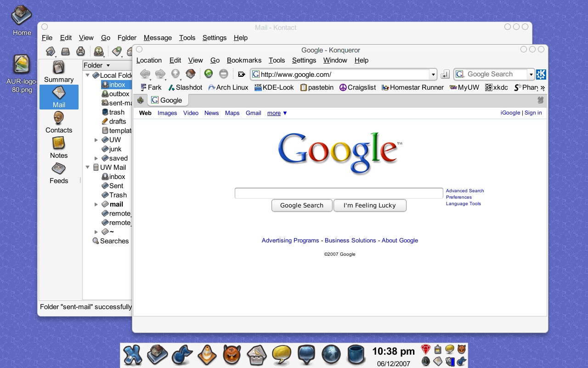Open Summary in the Kontact sidebar
The width and height of the screenshot is (588, 368).
59,72
